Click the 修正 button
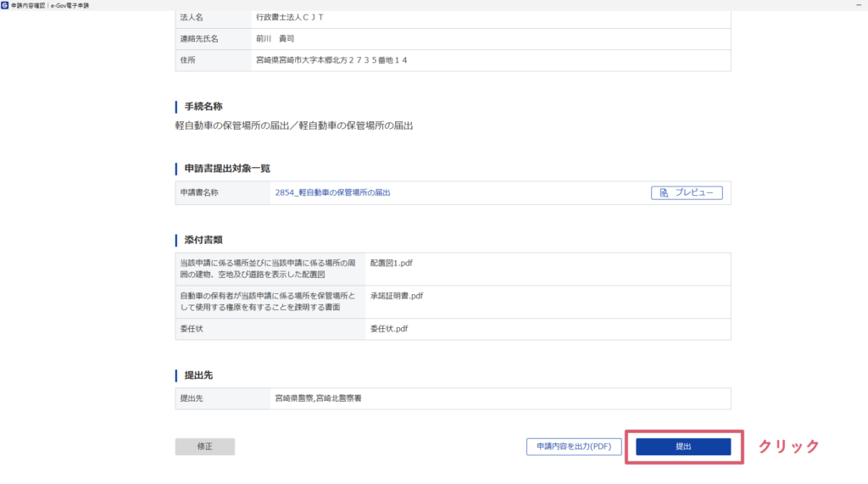The height and width of the screenshot is (484, 868). 204,447
